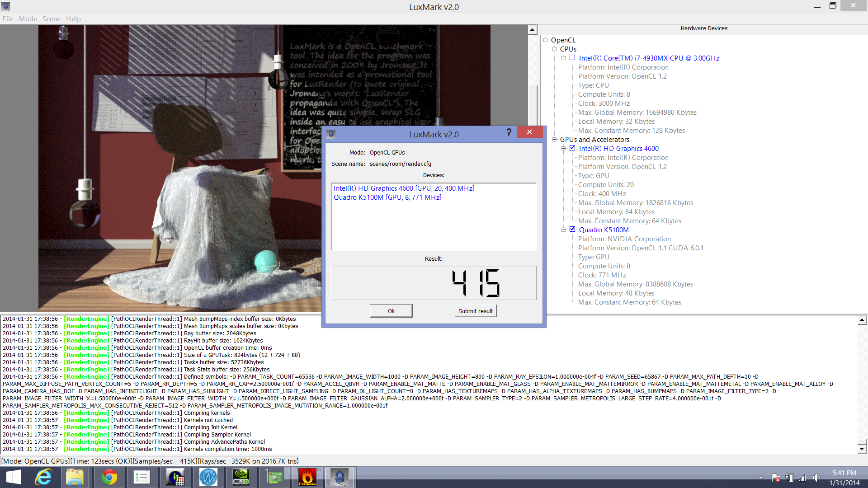Select the LuxMark taskbar icon
This screenshot has height=488, width=868.
pos(340,477)
